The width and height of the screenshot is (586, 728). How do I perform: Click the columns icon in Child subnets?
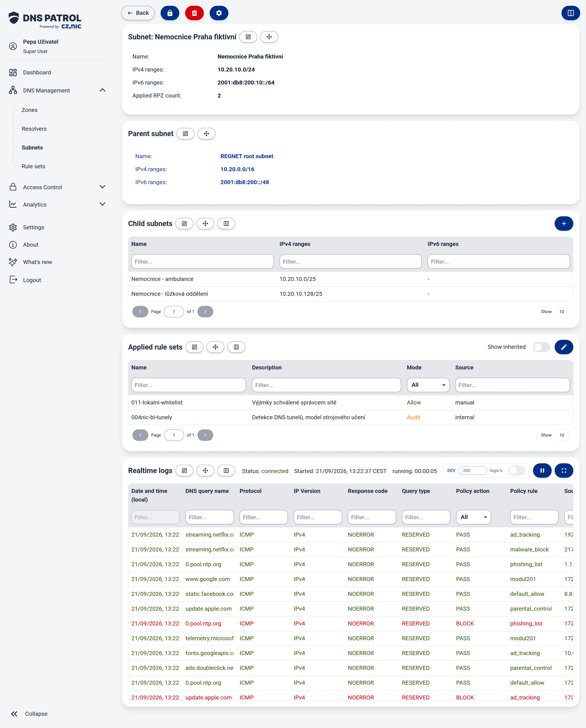click(226, 224)
